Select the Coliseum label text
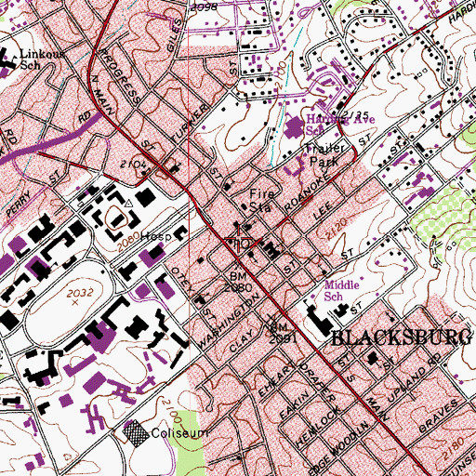This screenshot has width=476, height=476. (x=179, y=433)
